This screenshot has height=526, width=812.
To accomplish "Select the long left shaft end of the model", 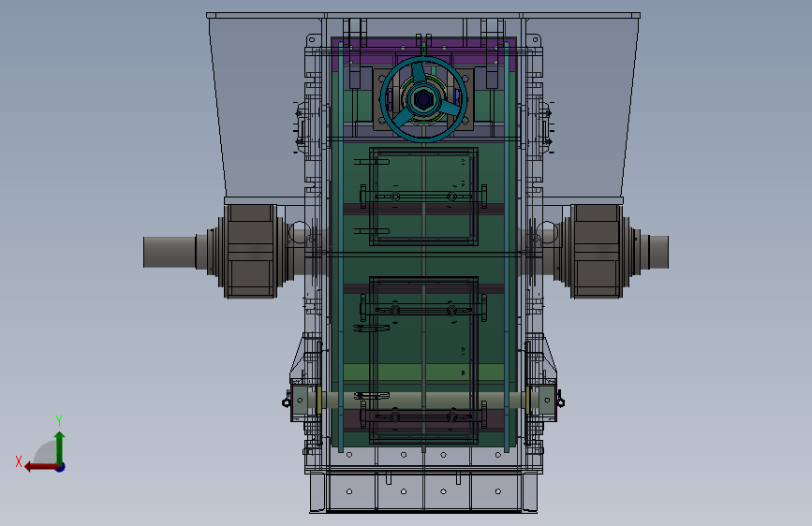I will (x=170, y=252).
